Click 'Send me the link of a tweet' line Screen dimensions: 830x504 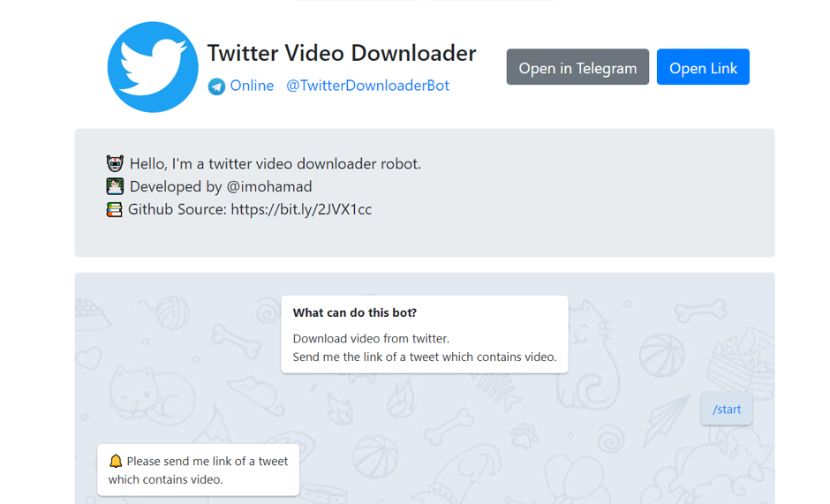(x=425, y=357)
